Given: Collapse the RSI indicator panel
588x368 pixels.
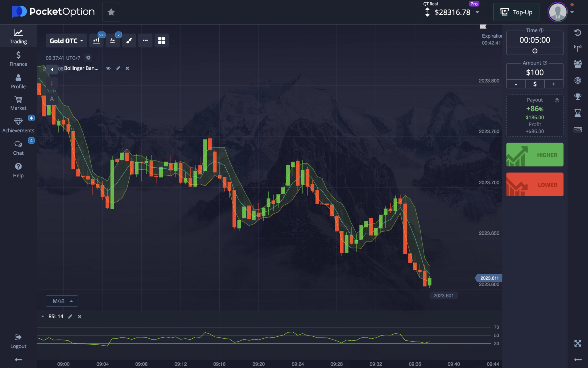Looking at the screenshot, I should [x=42, y=316].
